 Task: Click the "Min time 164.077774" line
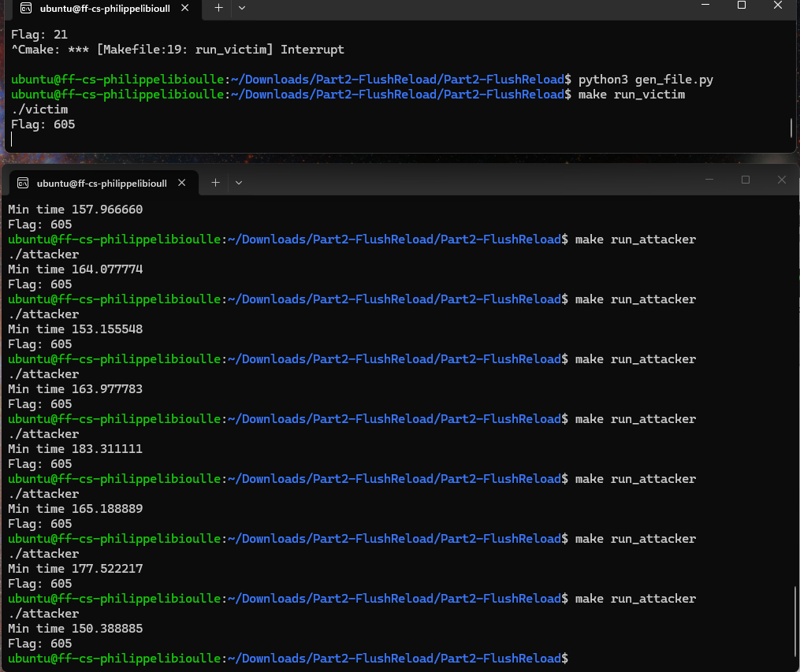[76, 269]
